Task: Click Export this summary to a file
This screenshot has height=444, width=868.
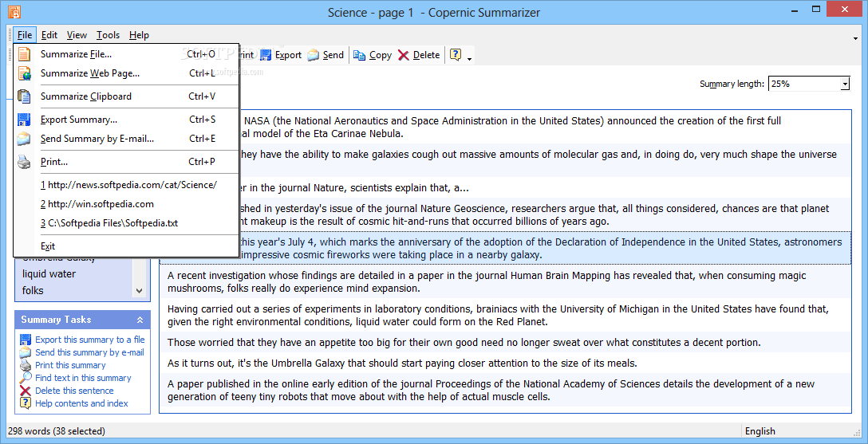Action: click(x=89, y=340)
